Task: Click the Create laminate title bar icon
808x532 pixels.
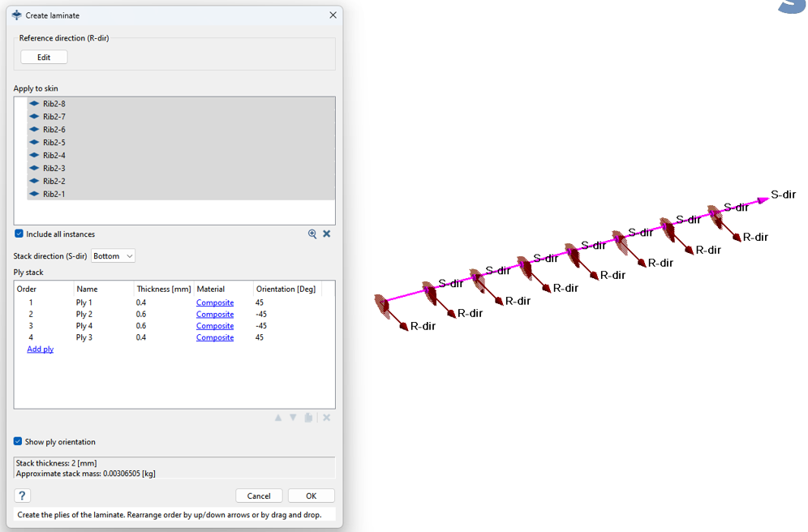Action: click(17, 15)
